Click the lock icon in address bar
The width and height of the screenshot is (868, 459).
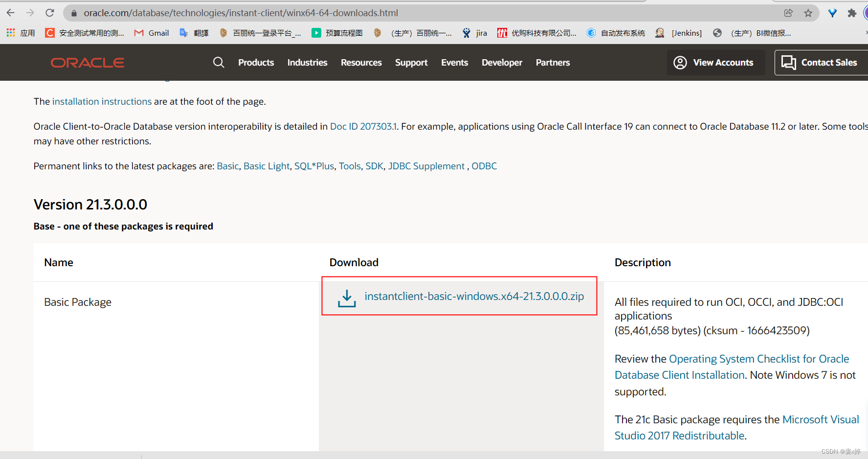click(74, 13)
